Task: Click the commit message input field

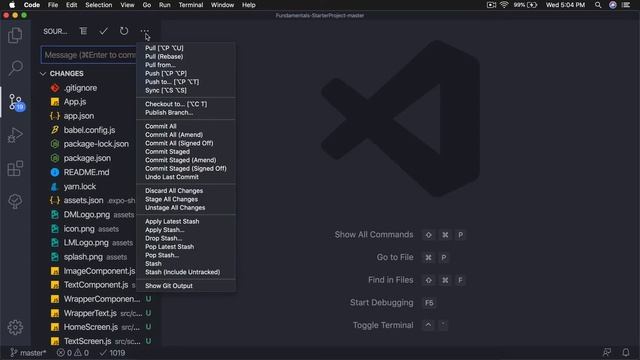Action: tap(89, 55)
